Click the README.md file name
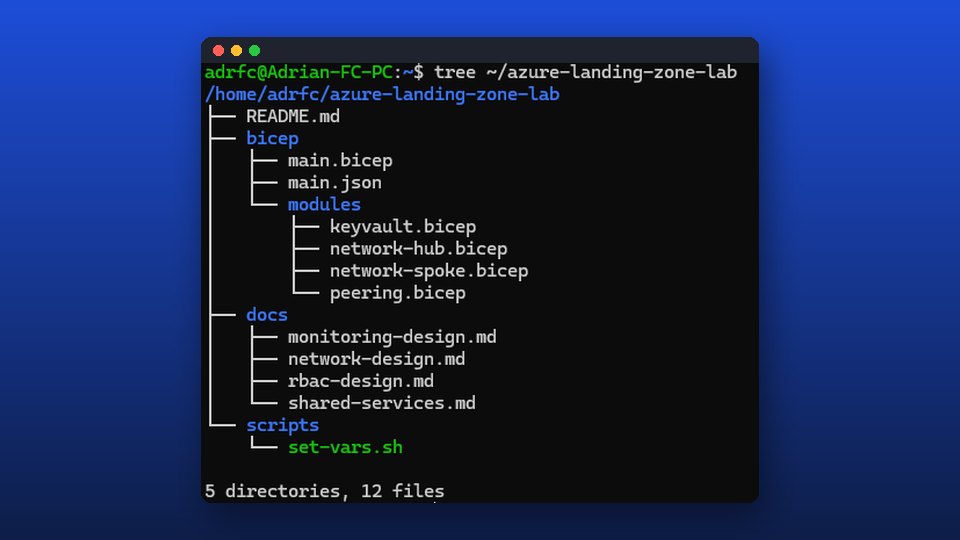960x540 pixels. click(x=293, y=116)
